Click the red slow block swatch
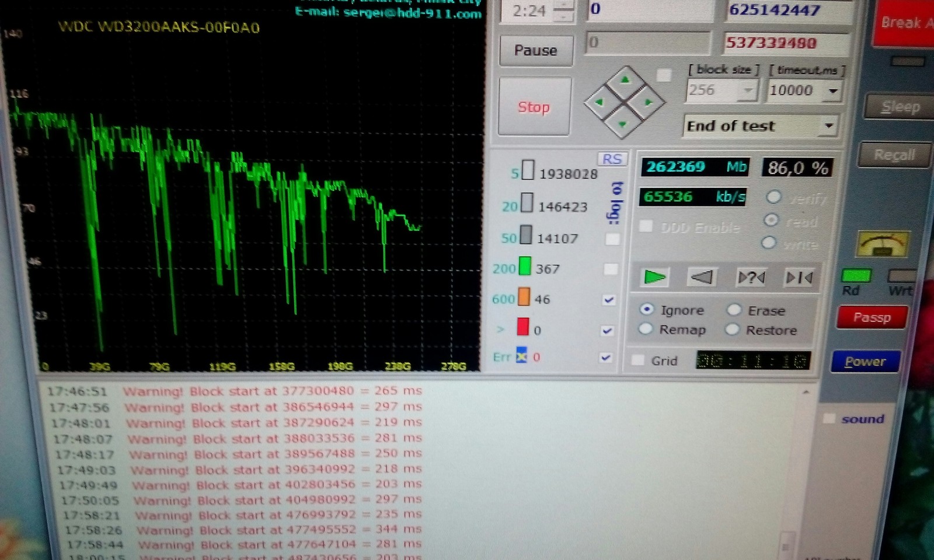 coord(522,327)
